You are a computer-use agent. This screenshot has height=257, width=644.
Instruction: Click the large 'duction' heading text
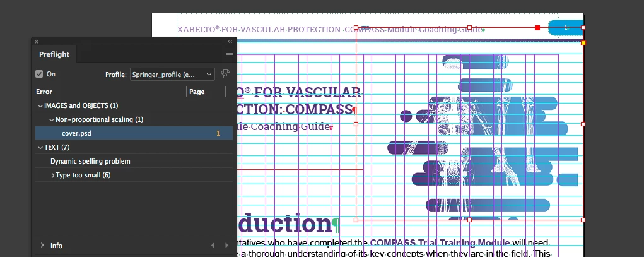point(284,224)
